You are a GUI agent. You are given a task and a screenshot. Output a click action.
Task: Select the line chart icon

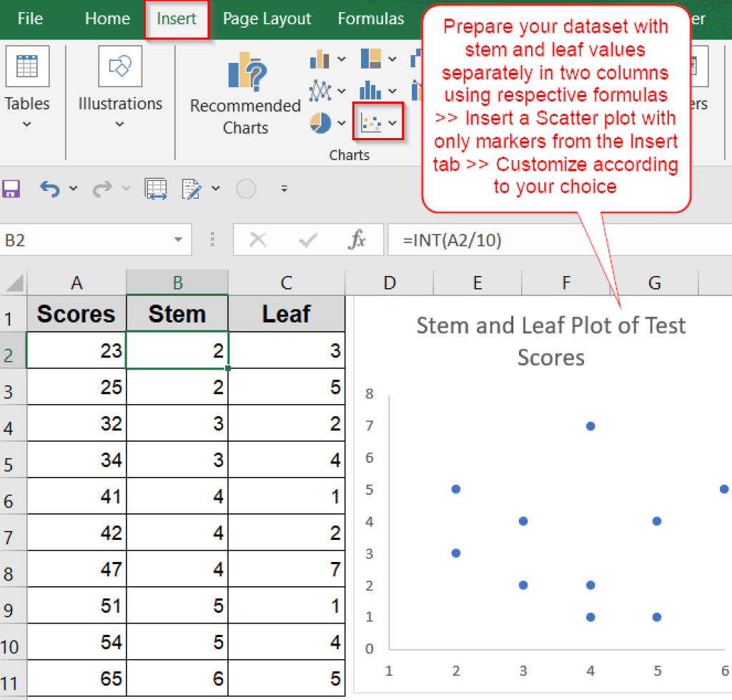[x=320, y=89]
